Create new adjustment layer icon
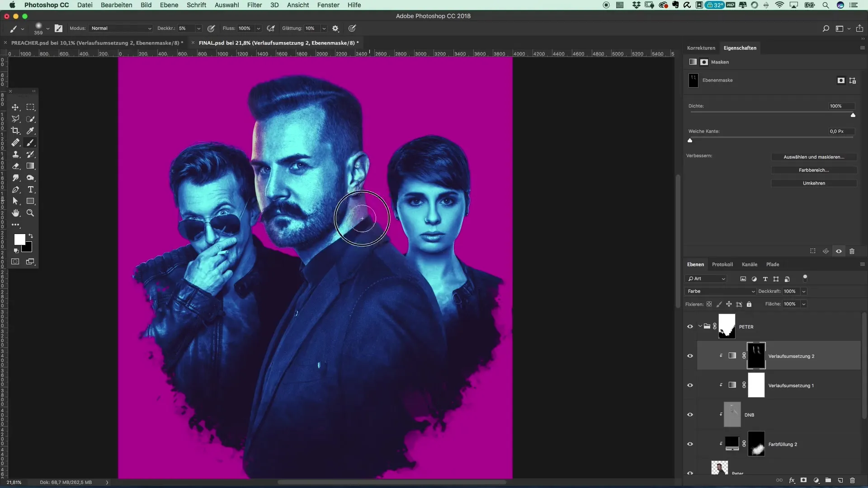 click(x=816, y=480)
